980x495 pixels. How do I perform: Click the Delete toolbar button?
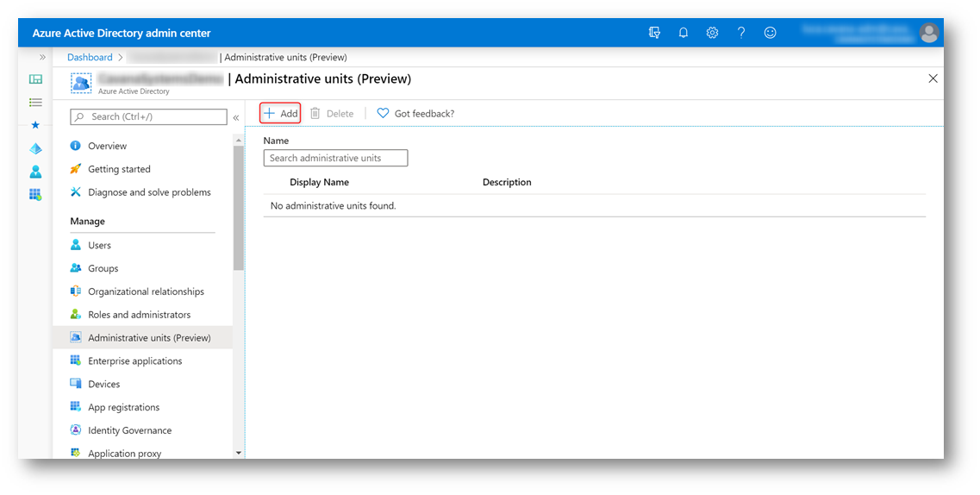[x=332, y=113]
